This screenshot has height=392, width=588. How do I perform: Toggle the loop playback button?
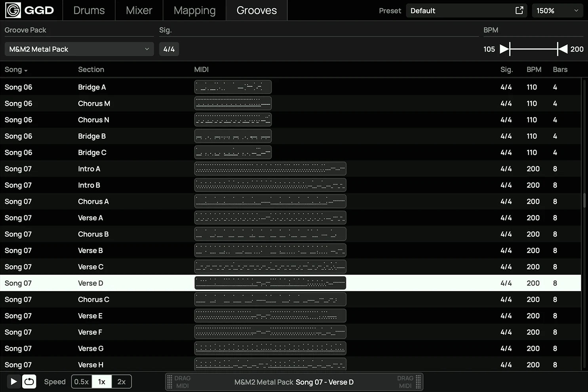29,381
